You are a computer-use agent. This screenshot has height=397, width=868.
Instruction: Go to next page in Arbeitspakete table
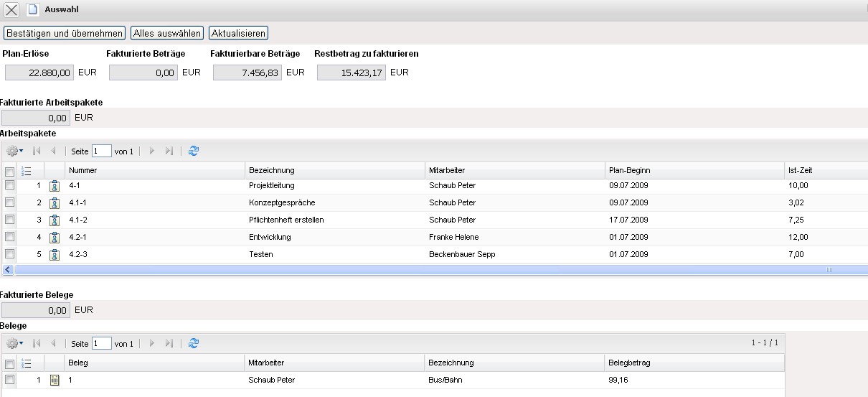point(151,151)
